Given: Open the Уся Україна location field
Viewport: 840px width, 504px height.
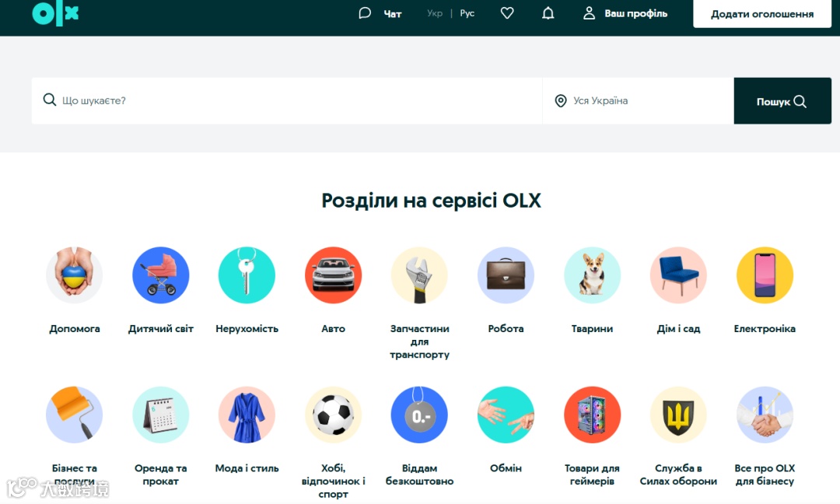Looking at the screenshot, I should 638,100.
